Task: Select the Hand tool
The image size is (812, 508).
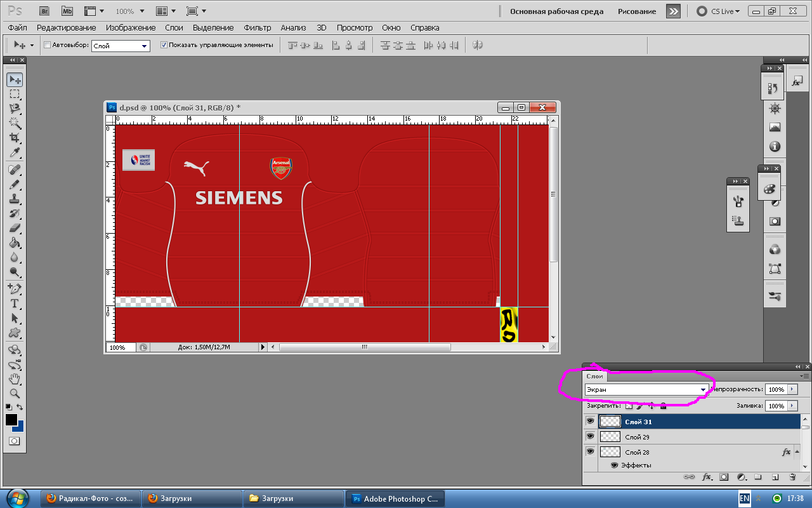Action: click(14, 379)
